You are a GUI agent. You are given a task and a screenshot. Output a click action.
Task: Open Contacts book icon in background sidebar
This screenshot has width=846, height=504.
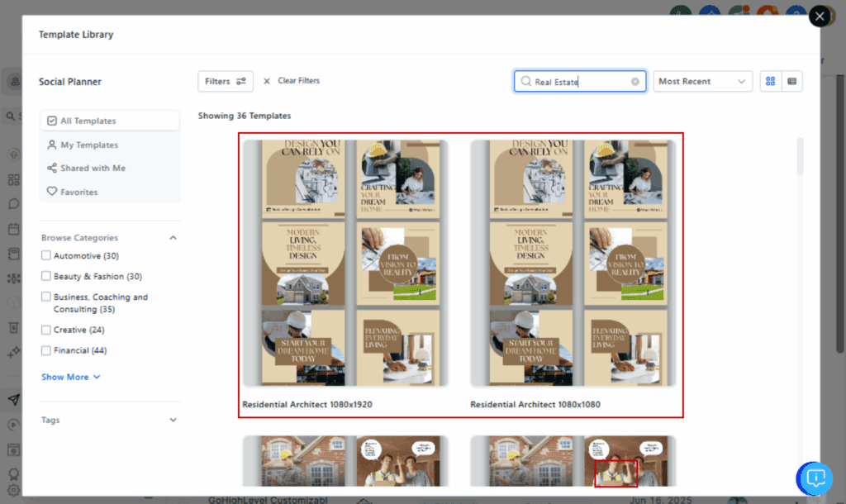pos(13,254)
